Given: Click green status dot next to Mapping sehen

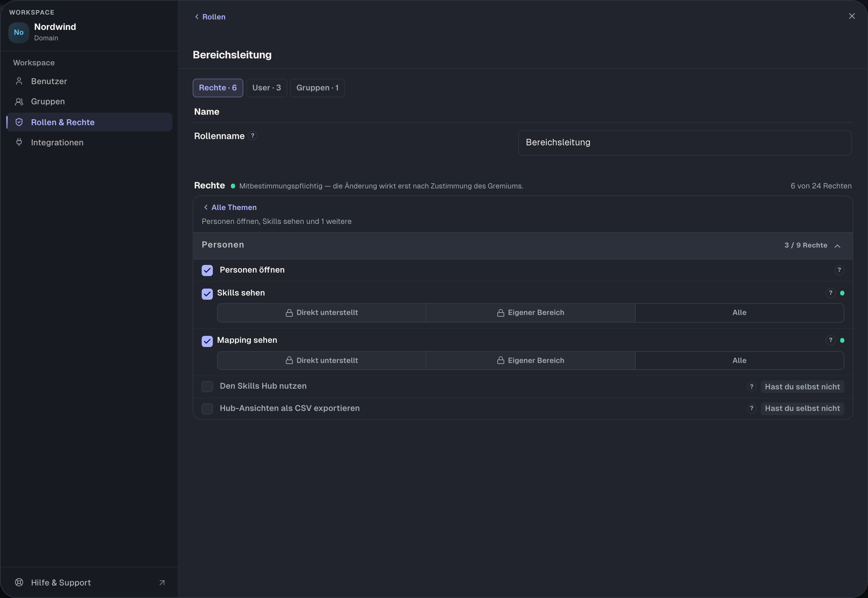Looking at the screenshot, I should click(x=842, y=340).
